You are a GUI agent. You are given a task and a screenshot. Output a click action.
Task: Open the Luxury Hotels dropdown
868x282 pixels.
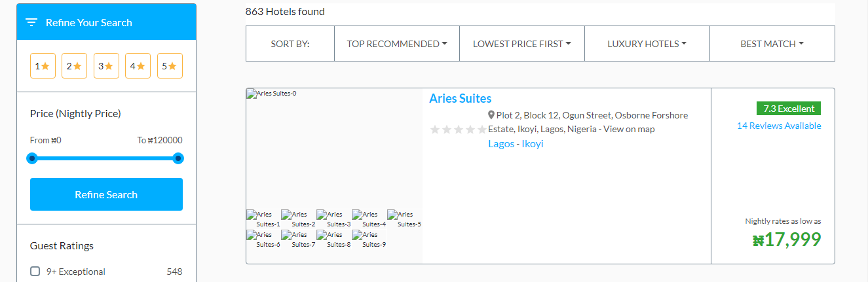point(647,44)
